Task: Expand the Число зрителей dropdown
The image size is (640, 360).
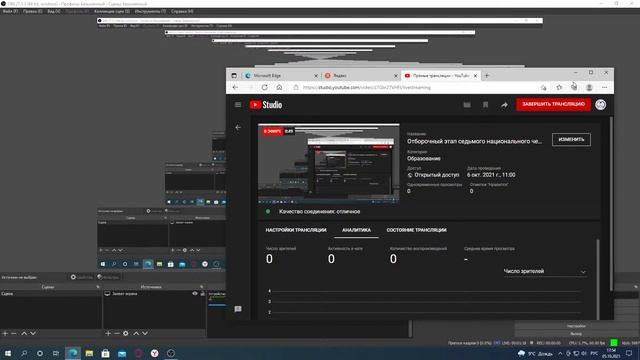Action: pos(545,271)
